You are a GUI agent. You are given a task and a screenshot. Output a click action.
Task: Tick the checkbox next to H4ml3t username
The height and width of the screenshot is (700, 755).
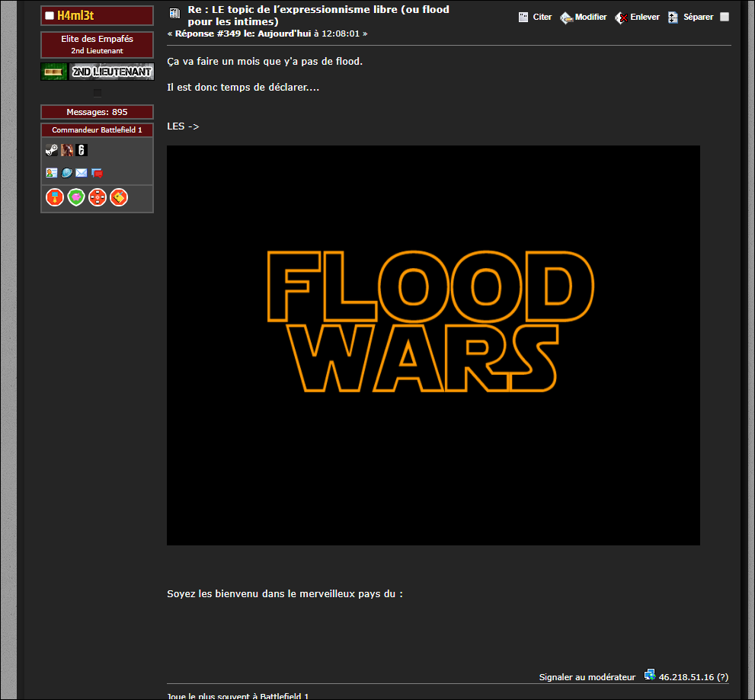coord(49,16)
